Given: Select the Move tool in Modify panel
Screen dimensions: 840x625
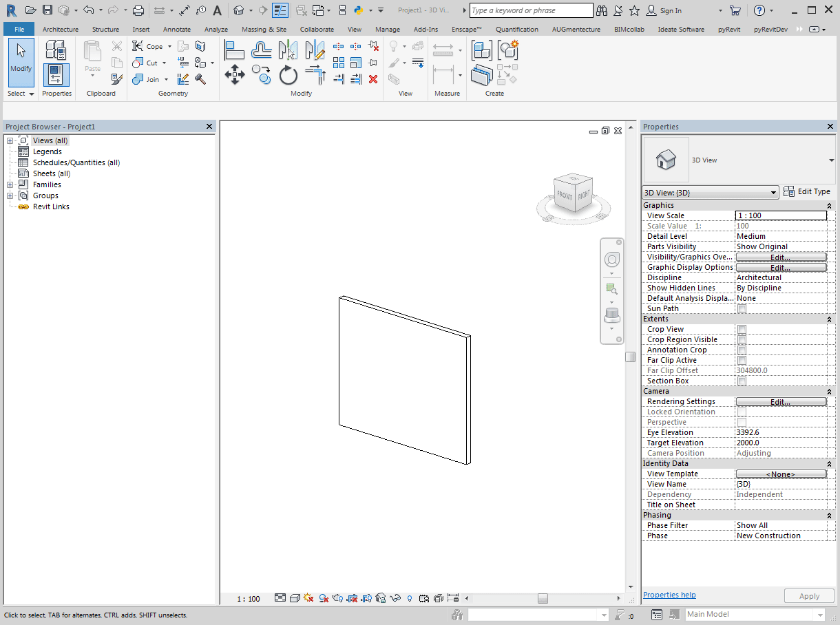Looking at the screenshot, I should 235,74.
